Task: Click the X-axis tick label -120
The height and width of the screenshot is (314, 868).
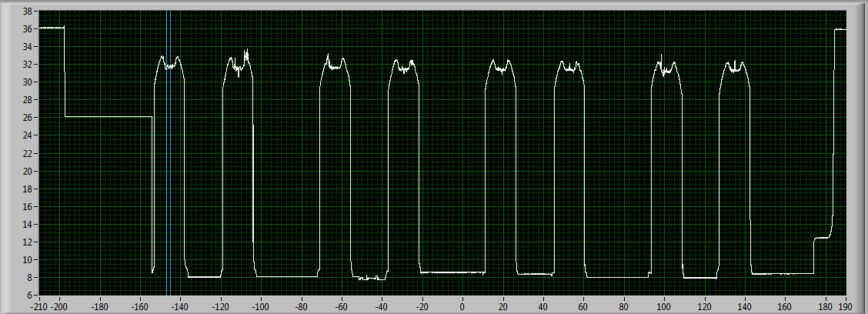Action: [x=221, y=306]
